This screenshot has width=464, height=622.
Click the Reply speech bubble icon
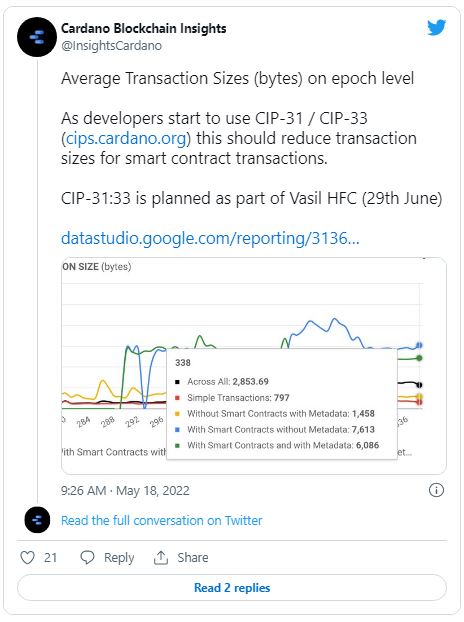tap(87, 557)
